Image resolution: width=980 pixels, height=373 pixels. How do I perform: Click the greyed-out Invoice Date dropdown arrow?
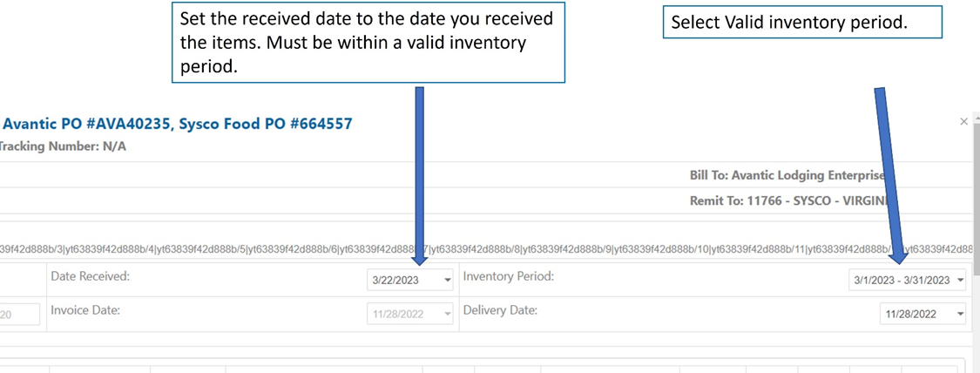(x=448, y=315)
